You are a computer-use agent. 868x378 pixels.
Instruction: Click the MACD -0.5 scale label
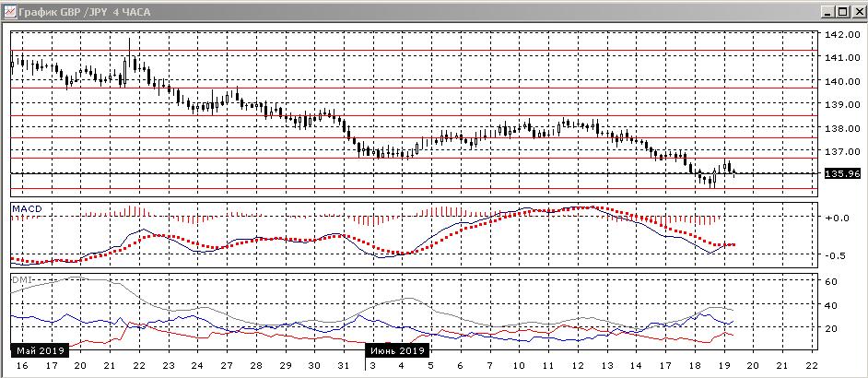click(838, 255)
